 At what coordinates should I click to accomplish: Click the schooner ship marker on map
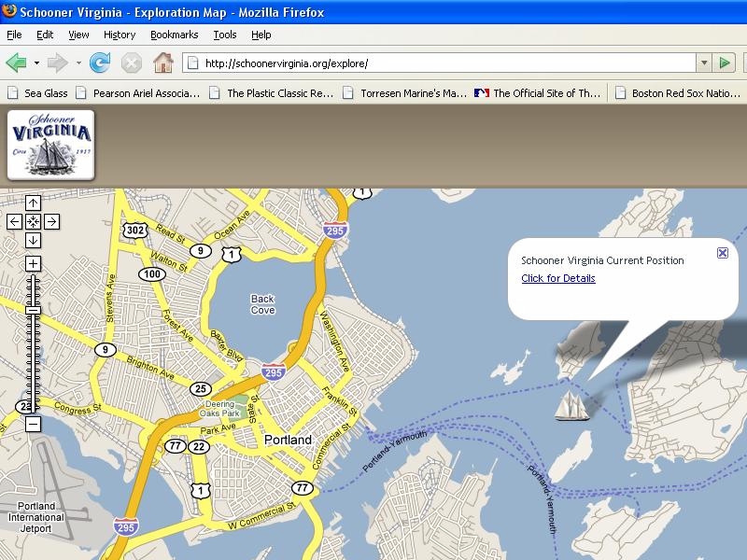pos(571,406)
